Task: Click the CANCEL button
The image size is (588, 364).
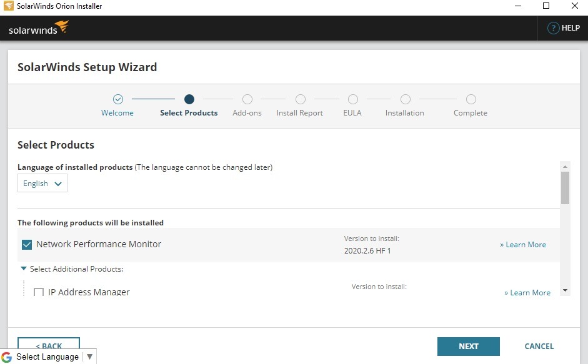Action: [x=539, y=346]
